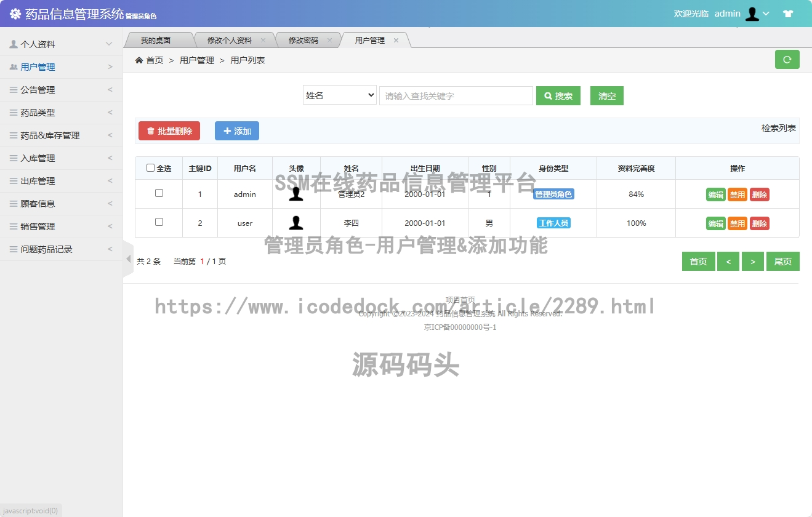
Task: Expand the 销售管理 sidebar arrow
Action: (110, 226)
